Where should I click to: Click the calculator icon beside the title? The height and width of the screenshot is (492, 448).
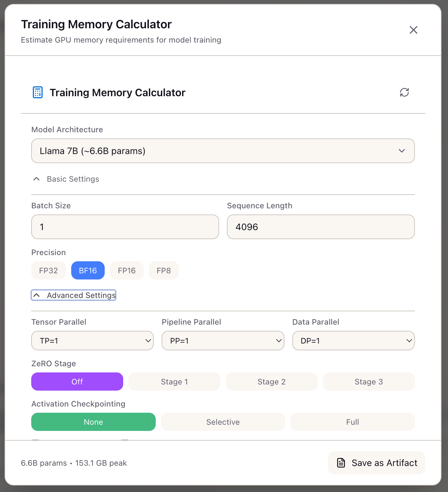coord(37,92)
